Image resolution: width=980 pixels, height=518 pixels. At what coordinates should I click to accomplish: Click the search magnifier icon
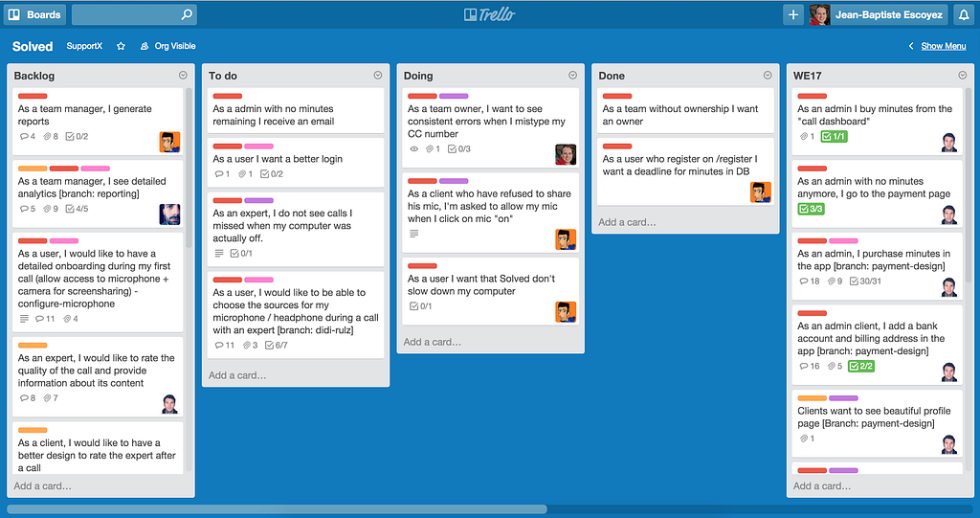187,14
